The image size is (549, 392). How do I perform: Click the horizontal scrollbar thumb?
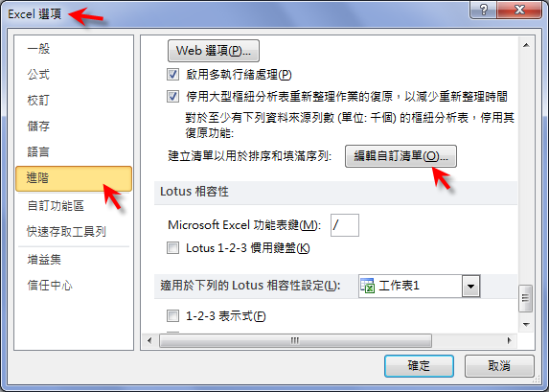[x=295, y=340]
